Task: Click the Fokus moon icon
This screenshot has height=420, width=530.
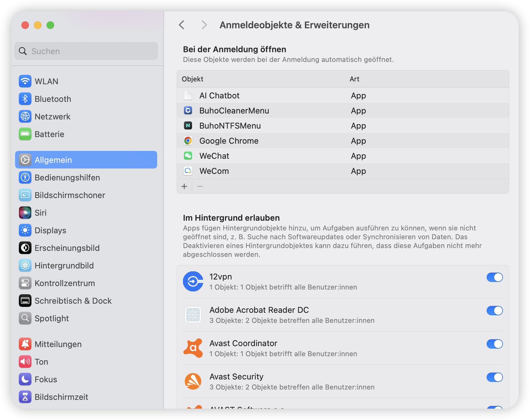Action: [x=25, y=379]
